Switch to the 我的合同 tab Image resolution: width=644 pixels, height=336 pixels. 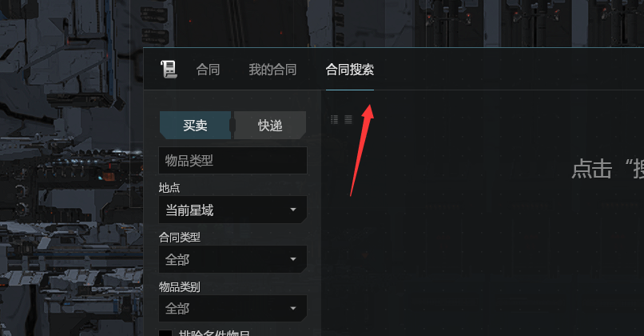click(x=272, y=70)
